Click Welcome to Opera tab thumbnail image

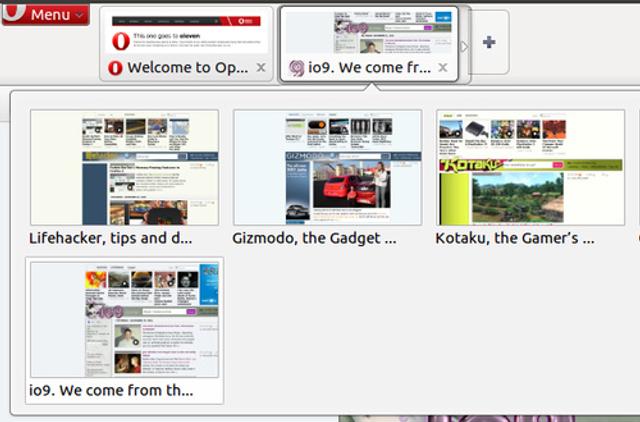coord(187,32)
